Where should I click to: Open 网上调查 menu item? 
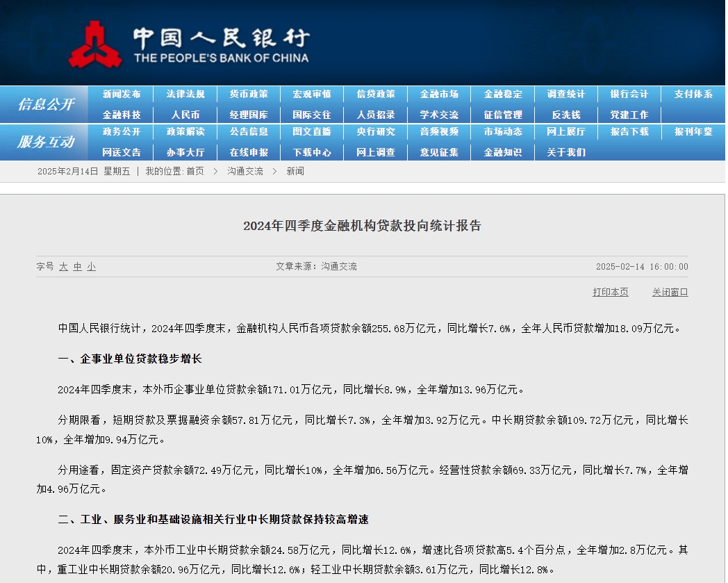pos(376,152)
